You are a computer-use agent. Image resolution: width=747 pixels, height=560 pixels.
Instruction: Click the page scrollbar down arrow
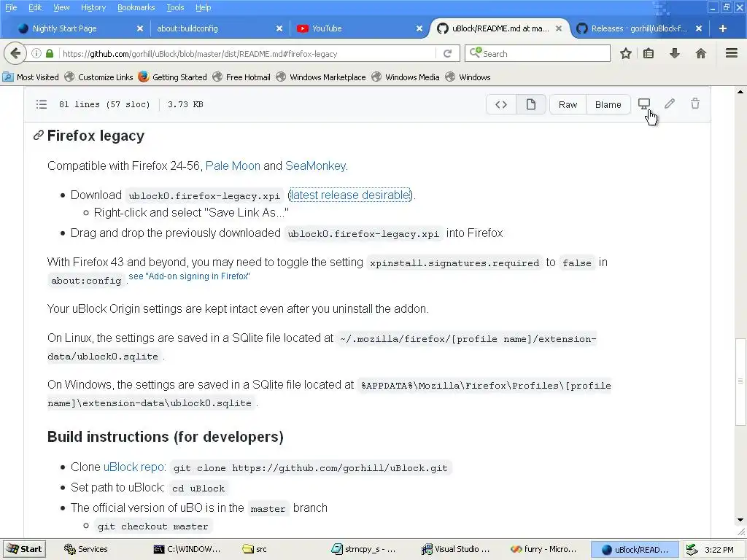[740, 519]
